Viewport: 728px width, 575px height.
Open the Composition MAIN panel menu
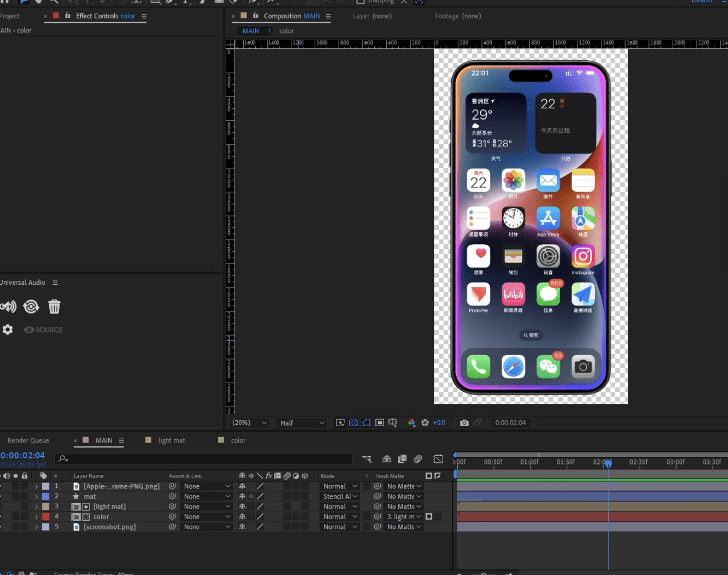[328, 16]
